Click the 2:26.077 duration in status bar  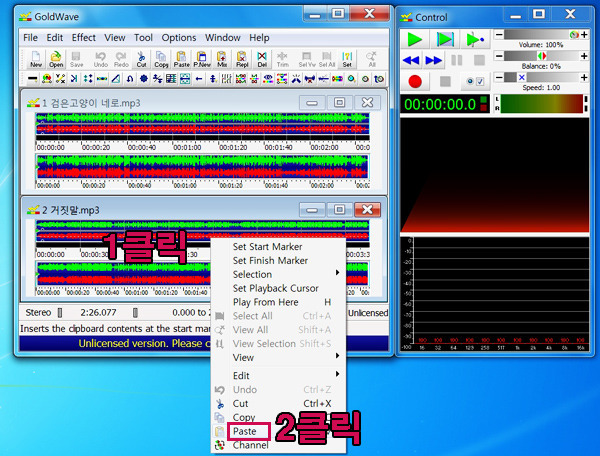pyautogui.click(x=98, y=313)
